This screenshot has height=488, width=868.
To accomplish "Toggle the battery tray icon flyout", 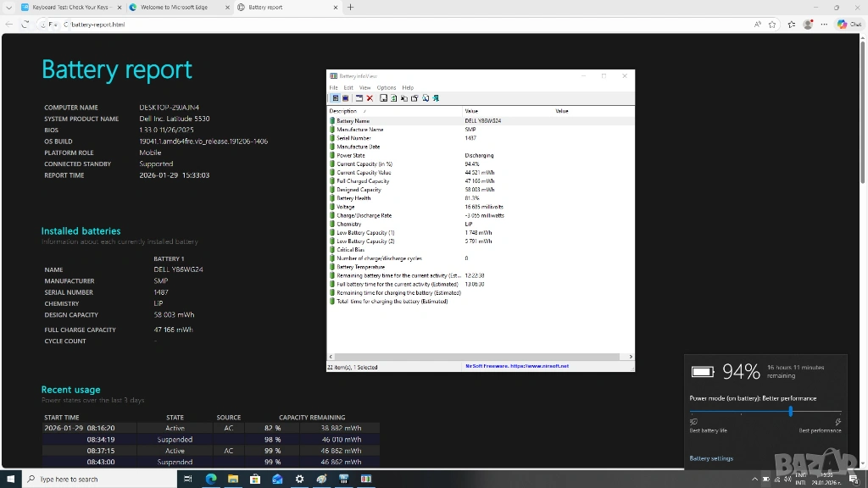I will pos(766,480).
